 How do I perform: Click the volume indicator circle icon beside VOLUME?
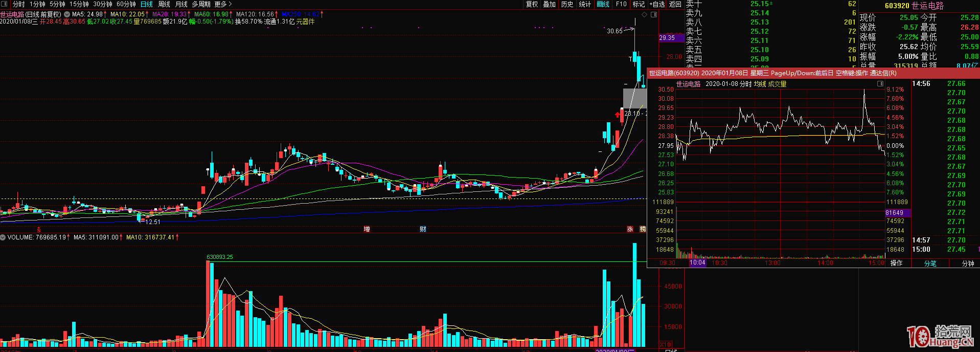tap(3, 237)
